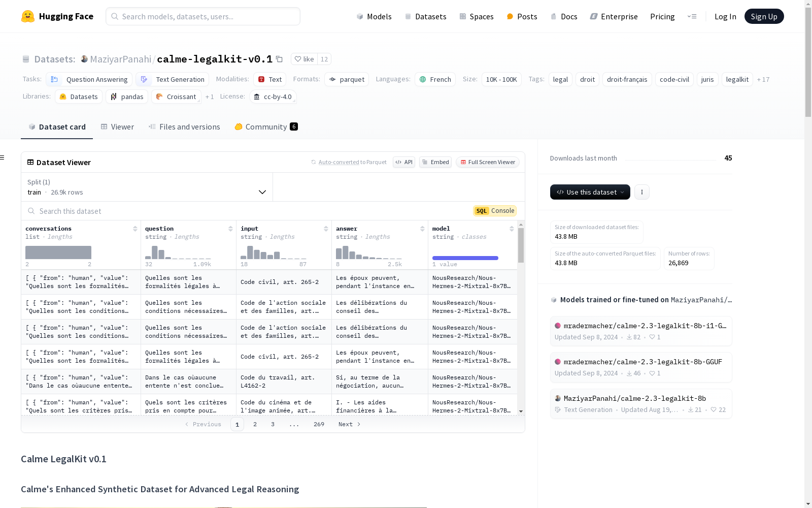812x508 pixels.
Task: Click the three-dot more options button
Action: pos(642,192)
